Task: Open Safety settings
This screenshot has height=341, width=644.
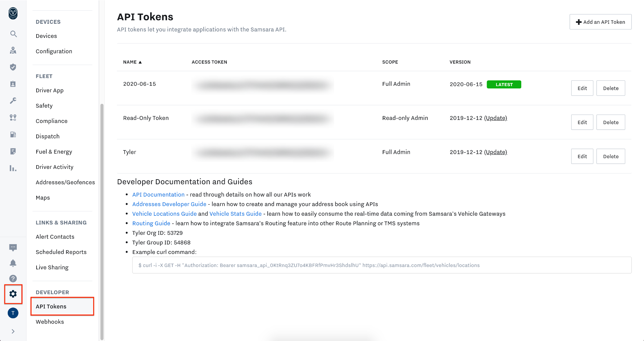Action: [44, 106]
